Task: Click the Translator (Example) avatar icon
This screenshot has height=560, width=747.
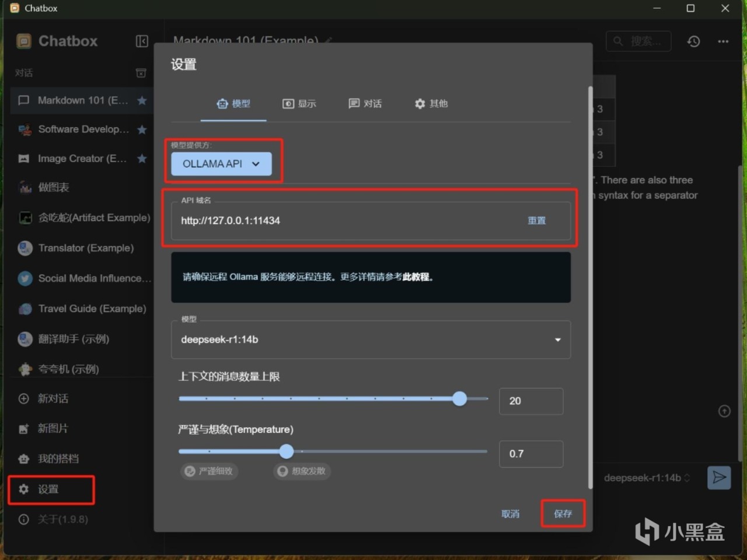Action: click(25, 248)
